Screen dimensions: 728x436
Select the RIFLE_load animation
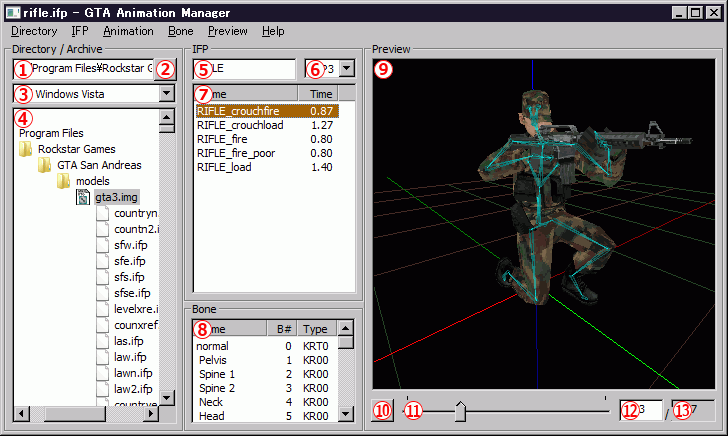click(265, 167)
